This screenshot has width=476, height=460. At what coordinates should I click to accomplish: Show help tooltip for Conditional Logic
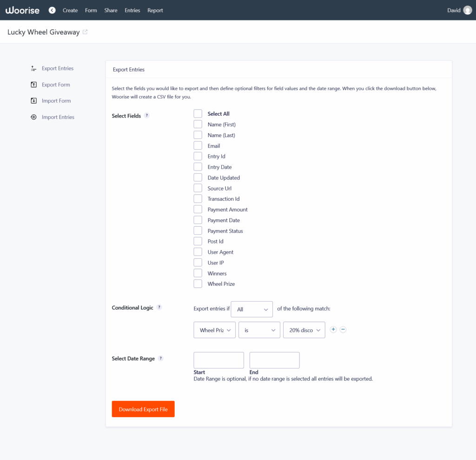[x=159, y=308]
